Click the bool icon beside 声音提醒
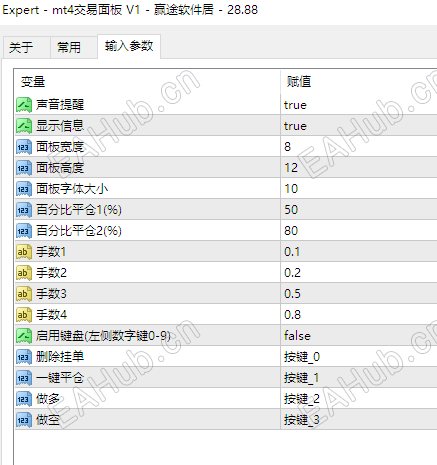This screenshot has height=465, width=437. point(24,105)
